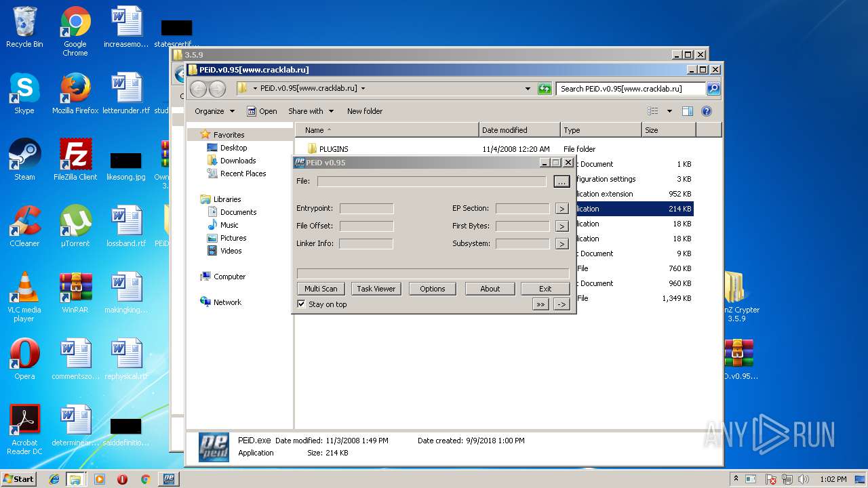Show the About dialog of PEiD
The image size is (868, 488).
coord(490,289)
